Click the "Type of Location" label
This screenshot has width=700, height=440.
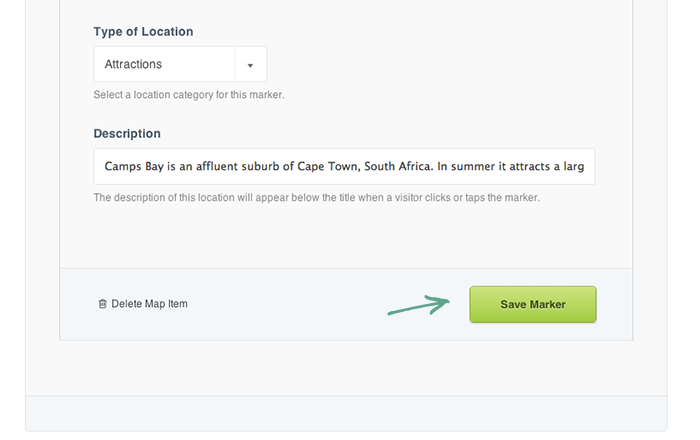[143, 32]
